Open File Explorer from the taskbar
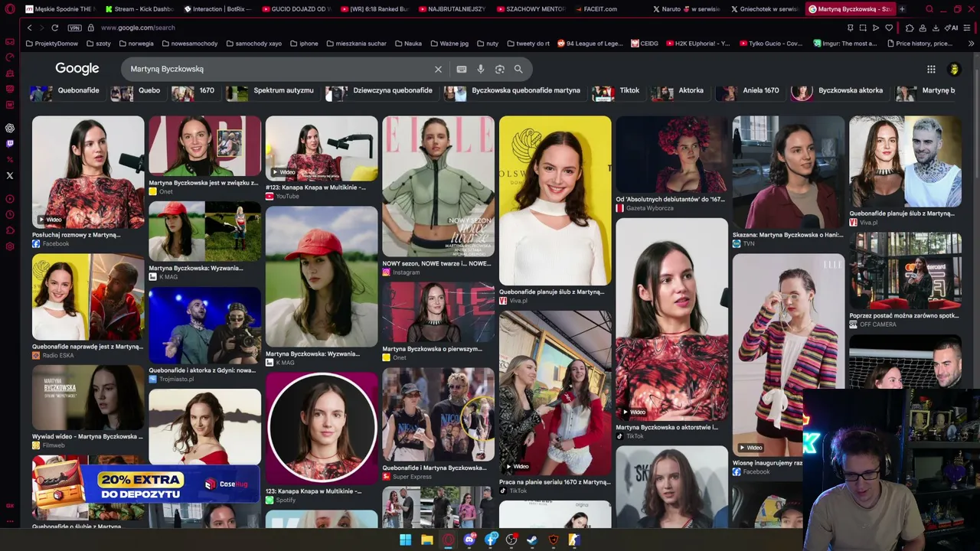The image size is (980, 551). pyautogui.click(x=426, y=540)
